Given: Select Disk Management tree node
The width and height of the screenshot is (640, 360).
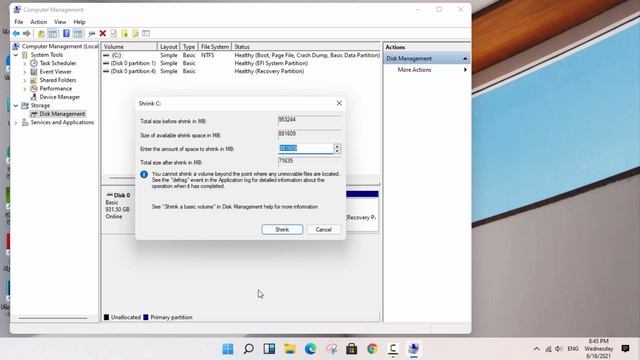Looking at the screenshot, I should (x=62, y=114).
